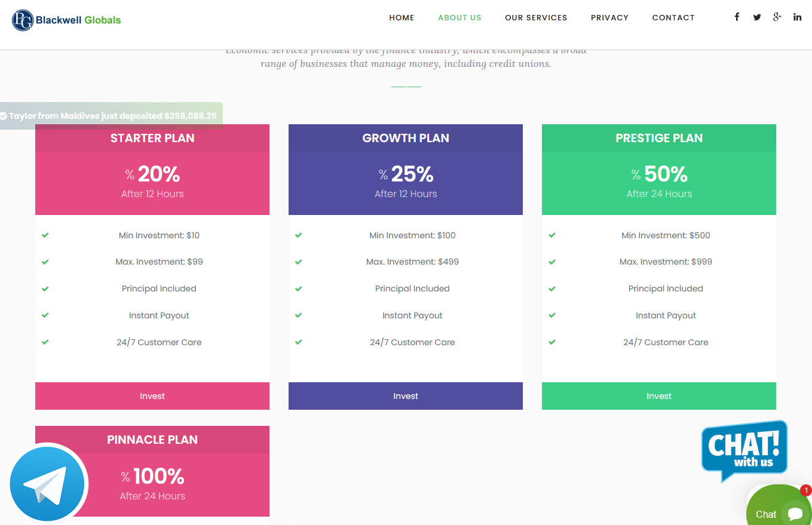Image resolution: width=812 pixels, height=525 pixels.
Task: Click 24/7 Customer Care in Growth Plan
Action: tap(412, 342)
